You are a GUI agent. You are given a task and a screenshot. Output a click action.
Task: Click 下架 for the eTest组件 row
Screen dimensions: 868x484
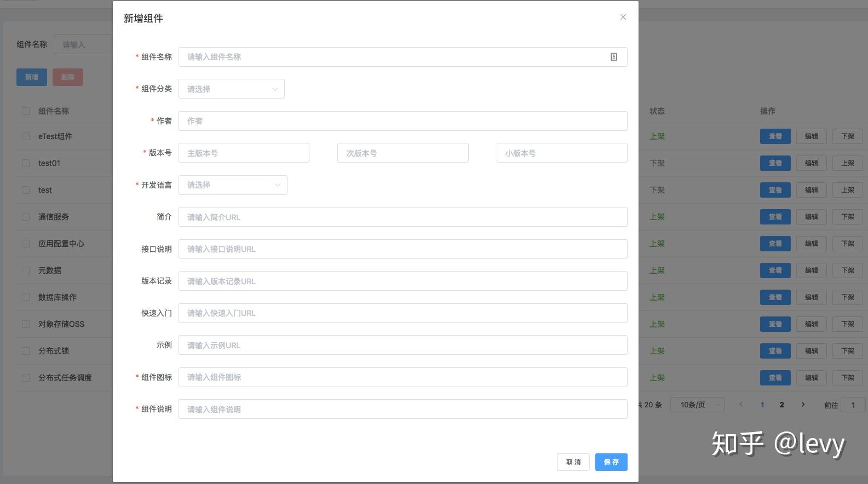tap(848, 136)
